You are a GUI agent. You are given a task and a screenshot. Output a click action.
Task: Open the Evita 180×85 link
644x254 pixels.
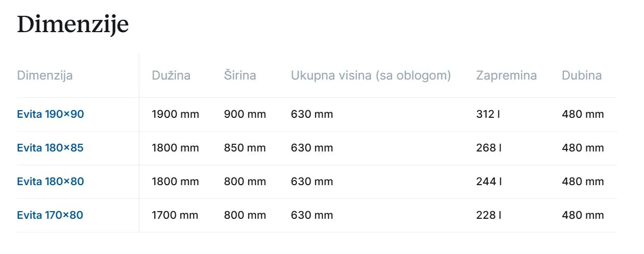point(50,148)
